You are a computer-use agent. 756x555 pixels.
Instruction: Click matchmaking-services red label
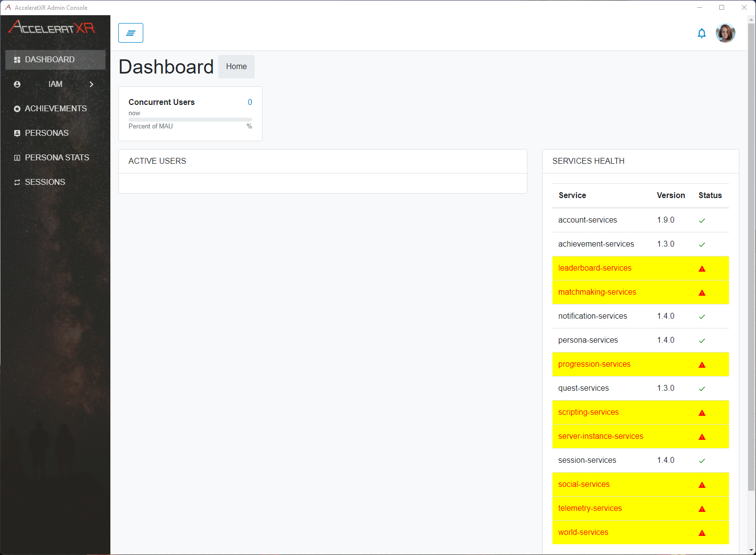[597, 292]
